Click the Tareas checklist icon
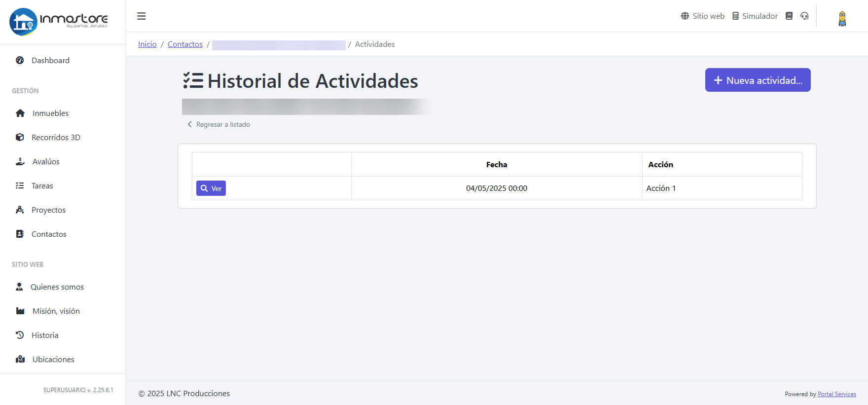The height and width of the screenshot is (405, 868). coord(20,185)
